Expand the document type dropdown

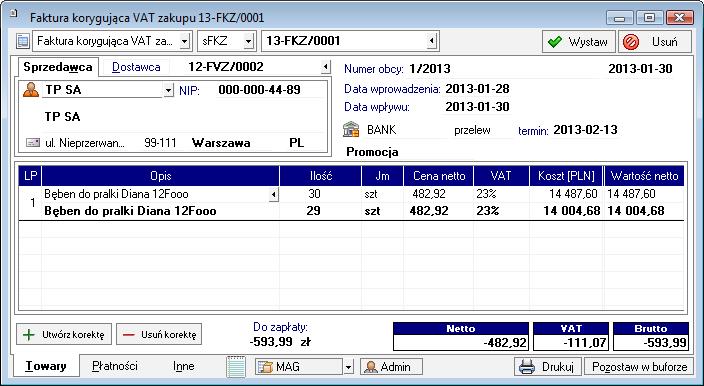[185, 41]
